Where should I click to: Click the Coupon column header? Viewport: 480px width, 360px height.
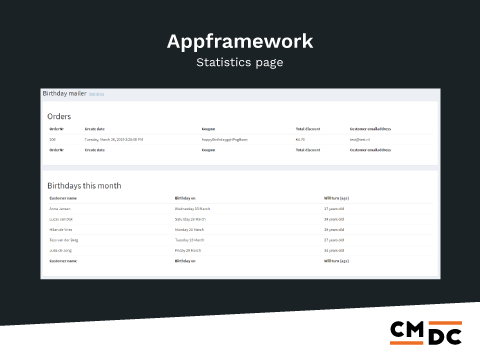[208, 129]
